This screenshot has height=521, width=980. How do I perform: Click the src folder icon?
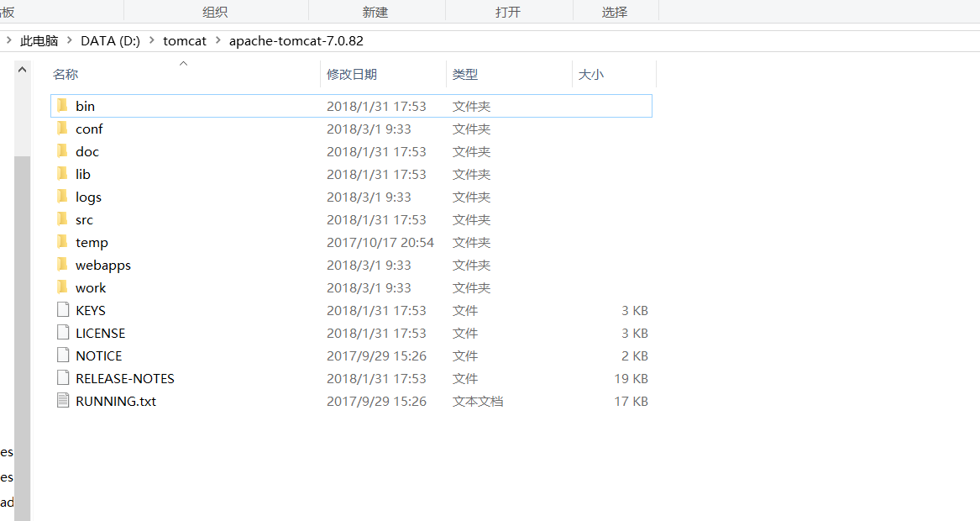(x=62, y=219)
